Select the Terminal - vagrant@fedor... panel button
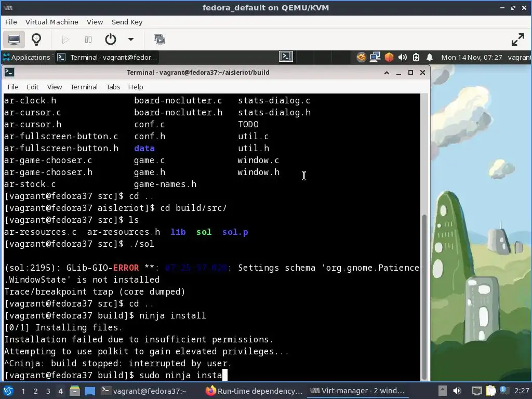 click(108, 57)
